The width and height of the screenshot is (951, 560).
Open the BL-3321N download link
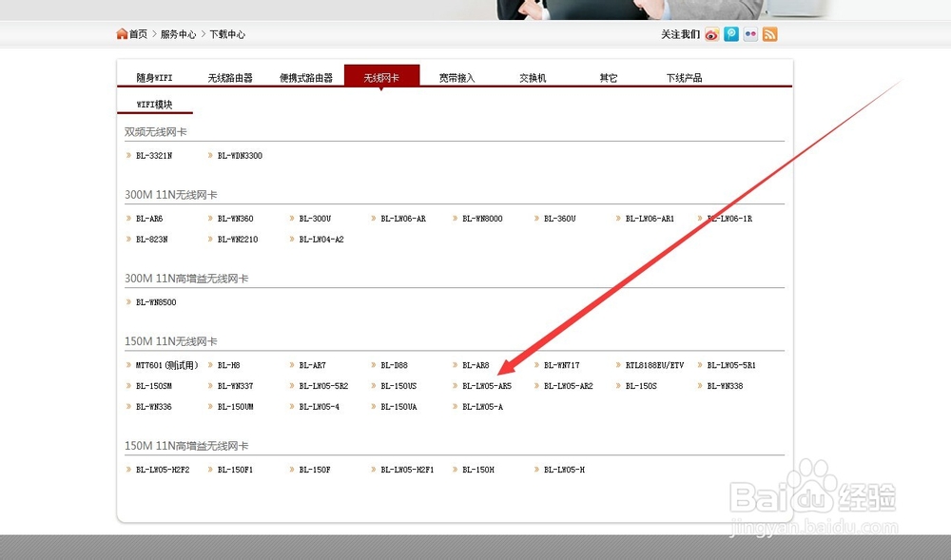coord(154,156)
